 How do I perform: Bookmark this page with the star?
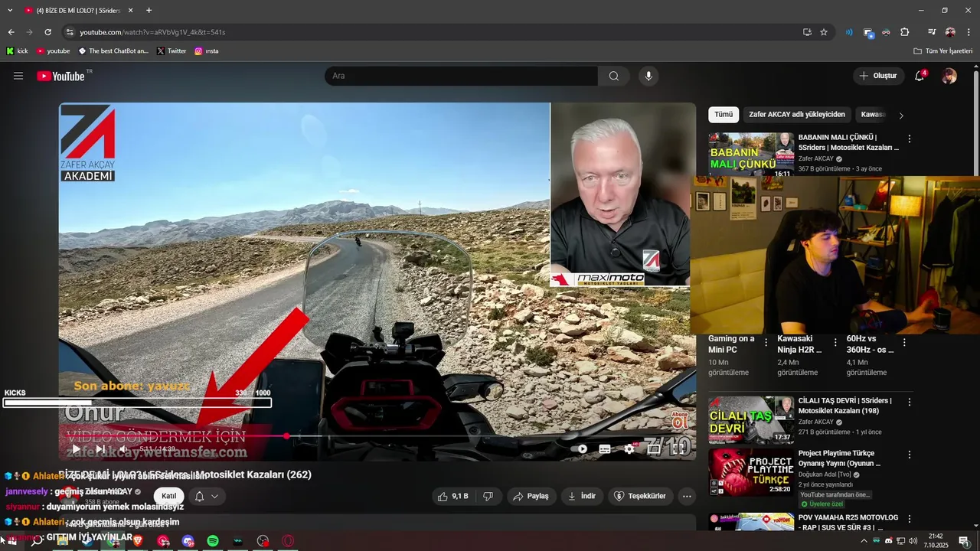[x=824, y=32]
